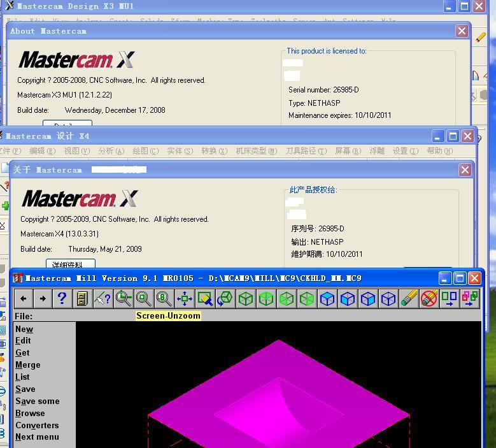Viewport: 496px width, 448px height.
Task: Fit screen with four-arrow icon
Action: pyautogui.click(x=185, y=299)
